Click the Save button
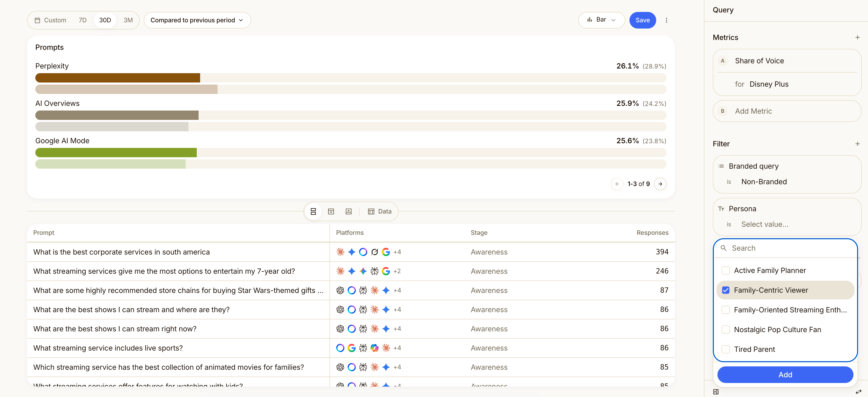The height and width of the screenshot is (397, 868). pyautogui.click(x=642, y=20)
